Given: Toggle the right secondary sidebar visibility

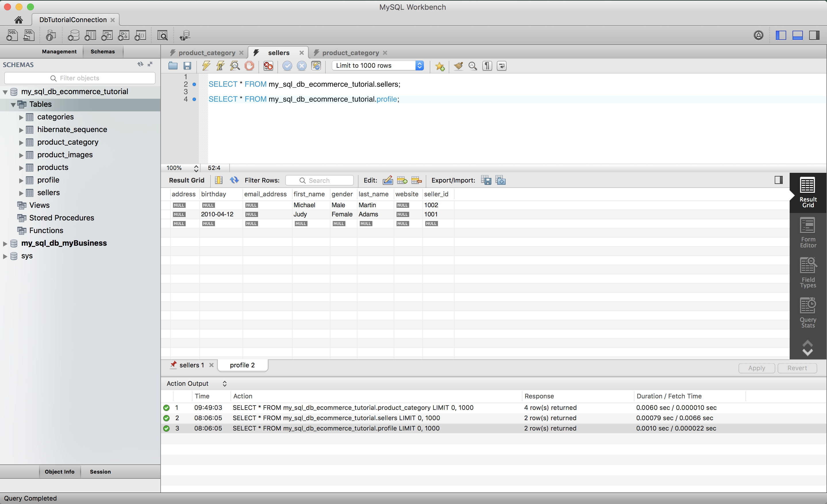Looking at the screenshot, I should (x=814, y=36).
